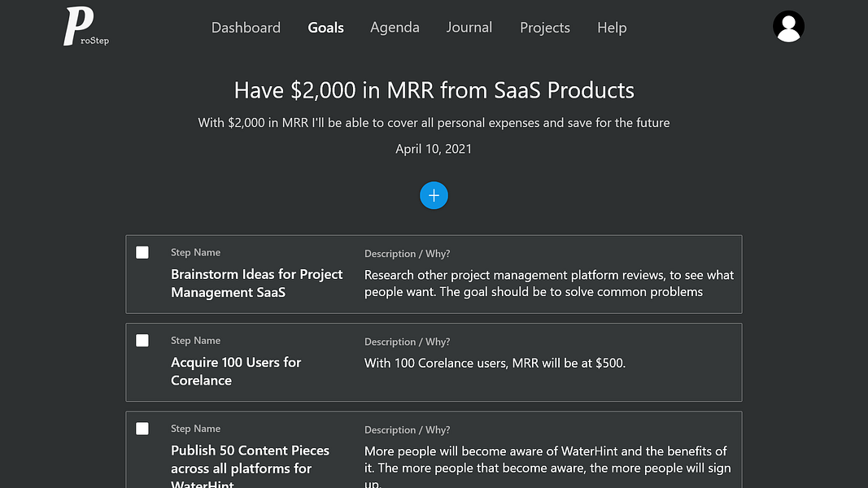Open the user profile avatar

tap(787, 27)
